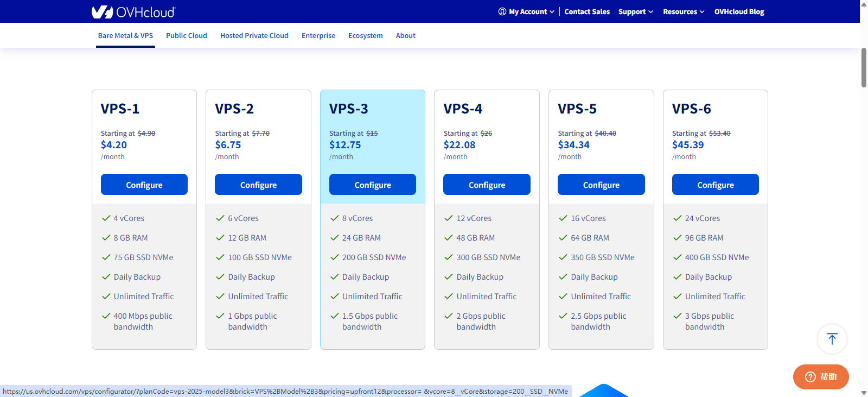The image size is (868, 397).
Task: Configure the VPS-4 plan
Action: click(x=487, y=185)
